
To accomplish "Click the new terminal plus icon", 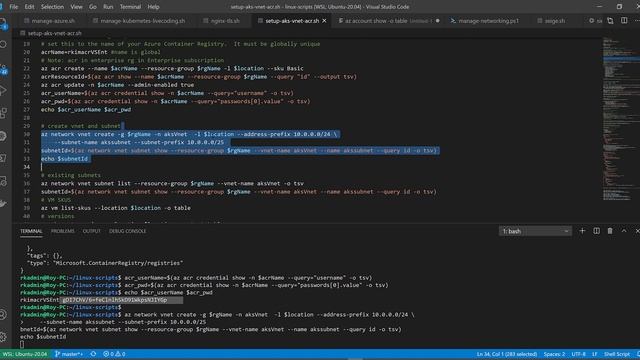I will [582, 231].
